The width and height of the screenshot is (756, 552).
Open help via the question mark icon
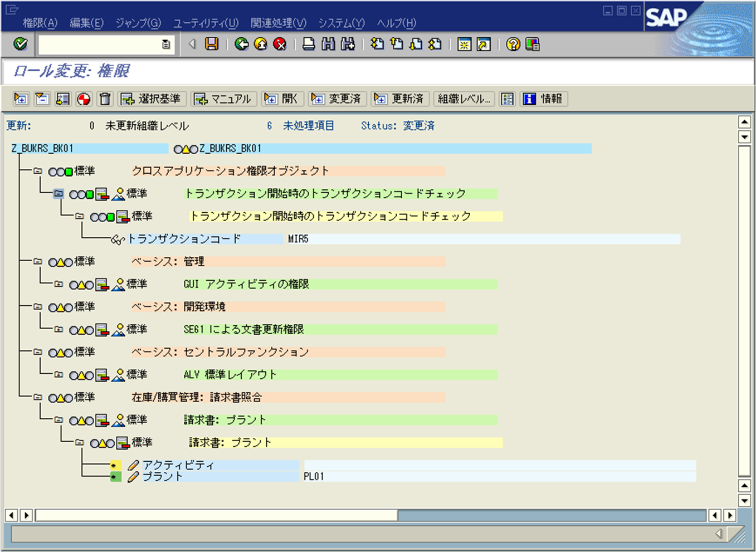coord(511,45)
